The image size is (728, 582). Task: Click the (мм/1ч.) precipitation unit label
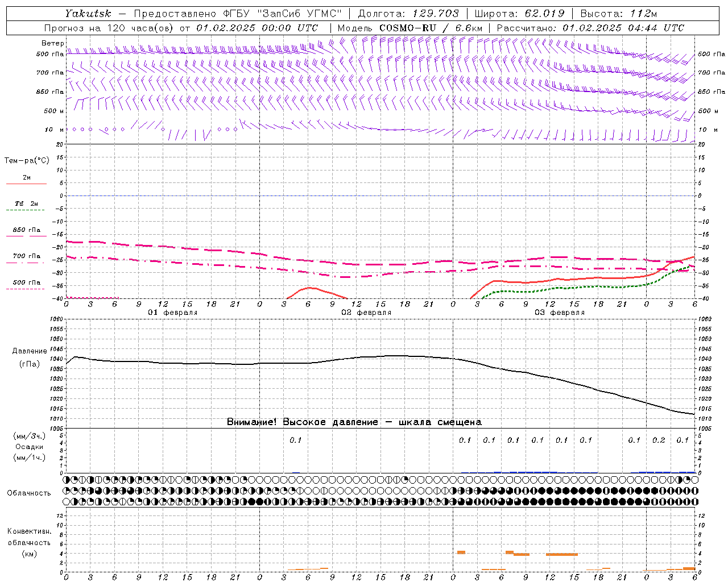click(x=30, y=458)
